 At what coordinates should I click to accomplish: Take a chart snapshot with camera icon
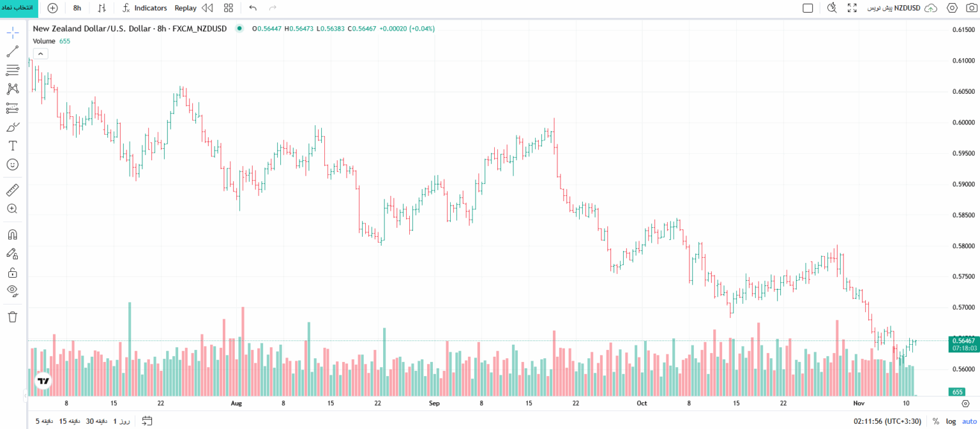[971, 8]
